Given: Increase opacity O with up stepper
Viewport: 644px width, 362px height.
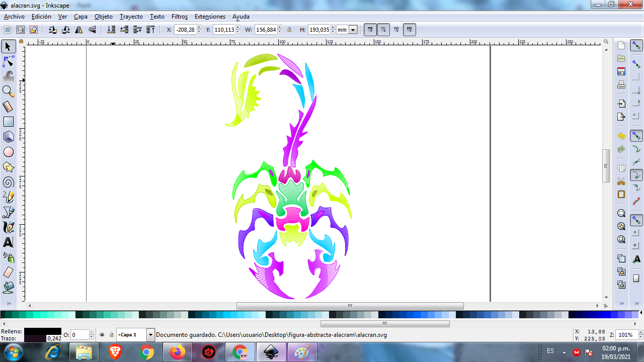Looking at the screenshot, I should [x=92, y=332].
